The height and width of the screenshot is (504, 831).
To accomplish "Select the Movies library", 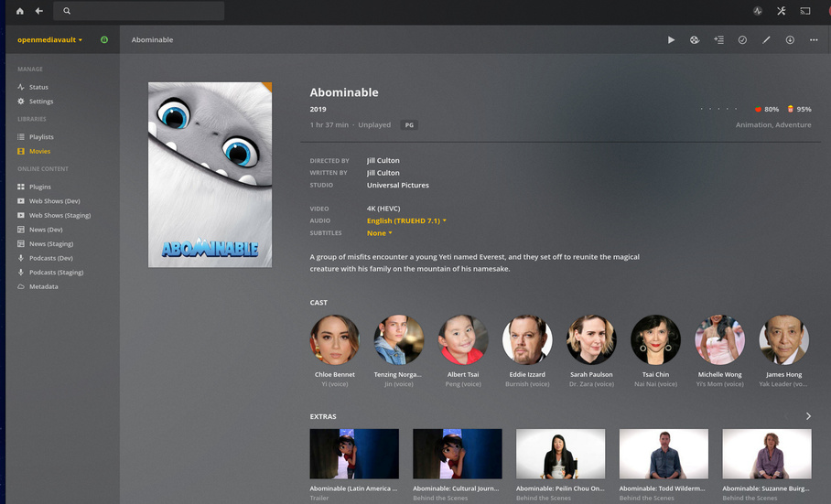I will coord(34,151).
